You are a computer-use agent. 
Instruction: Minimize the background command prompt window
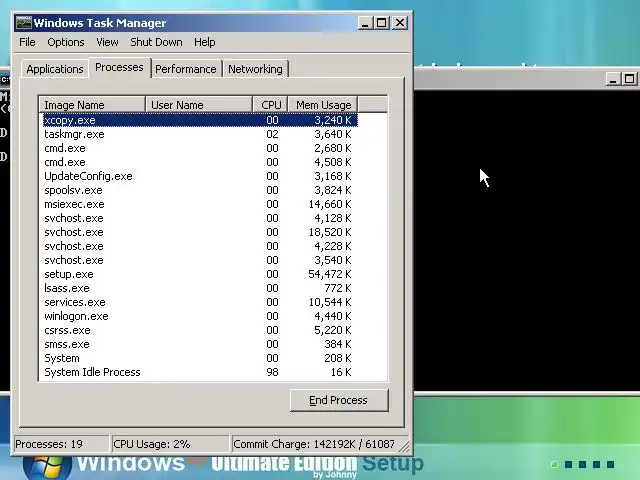[613, 79]
